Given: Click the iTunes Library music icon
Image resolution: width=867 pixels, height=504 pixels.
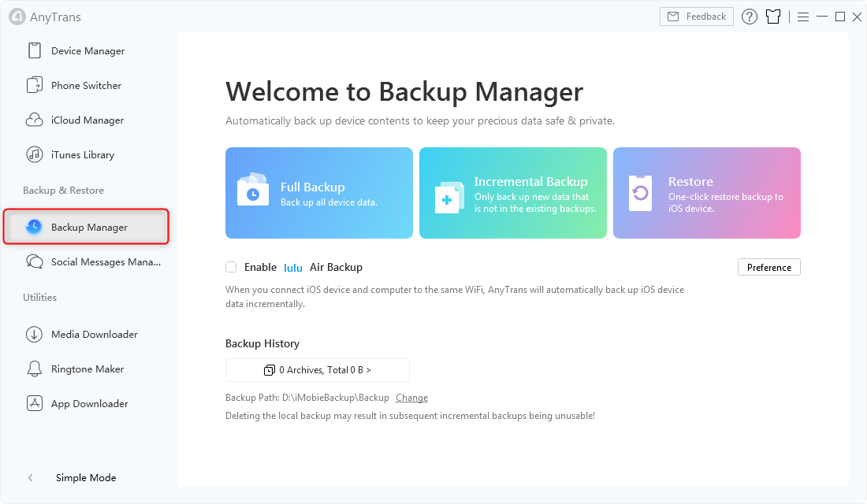Looking at the screenshot, I should click(34, 154).
